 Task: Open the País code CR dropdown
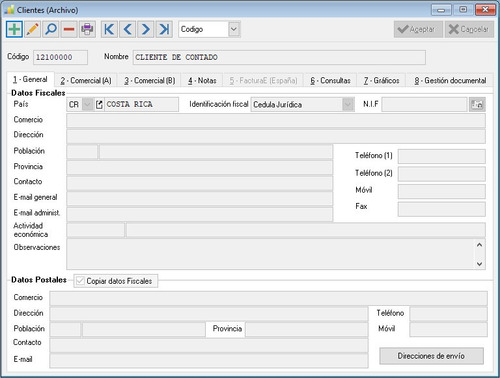[x=87, y=105]
